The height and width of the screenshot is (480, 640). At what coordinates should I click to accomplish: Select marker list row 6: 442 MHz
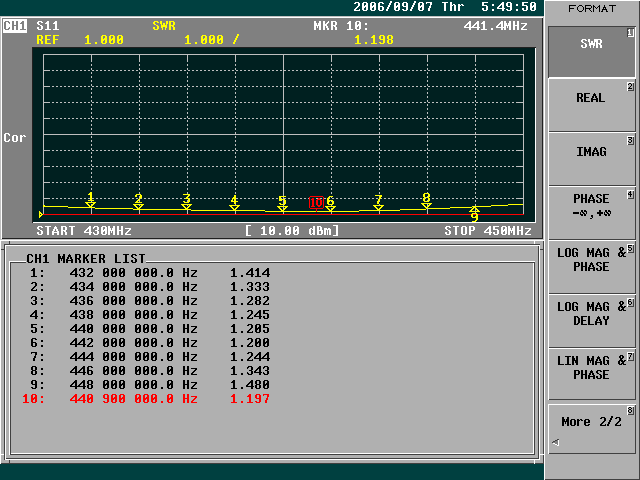click(150, 342)
